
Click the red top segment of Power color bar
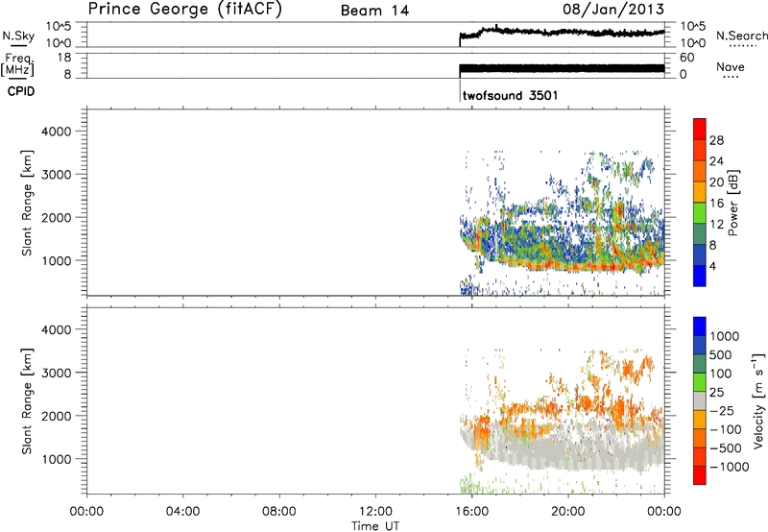click(x=700, y=130)
